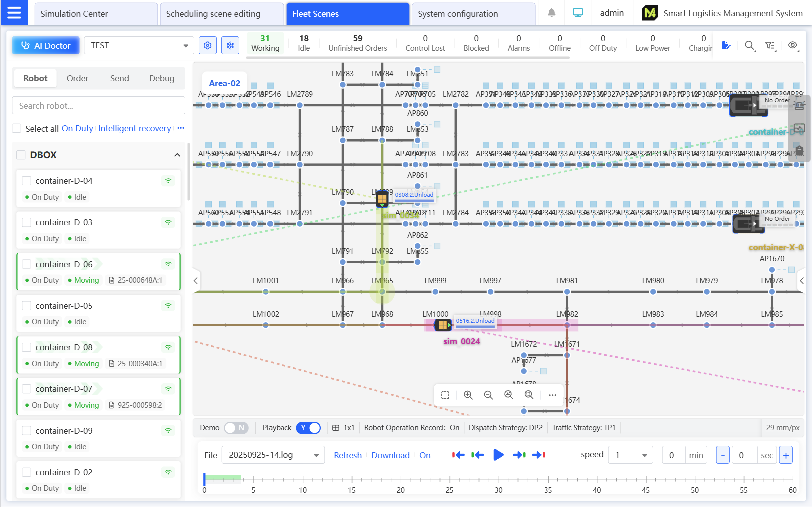Click the rectangle selection tool on map
Viewport: 812px width, 507px height.
tap(445, 395)
